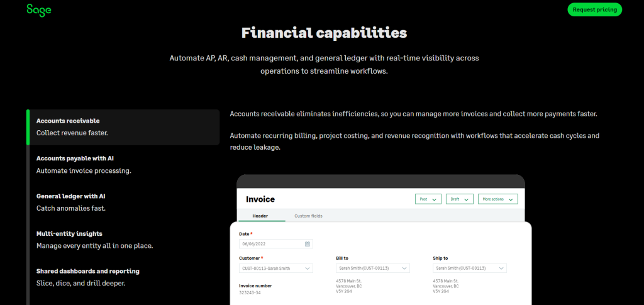The height and width of the screenshot is (305, 644).
Task: Open the Ship to dropdown
Action: click(501, 269)
